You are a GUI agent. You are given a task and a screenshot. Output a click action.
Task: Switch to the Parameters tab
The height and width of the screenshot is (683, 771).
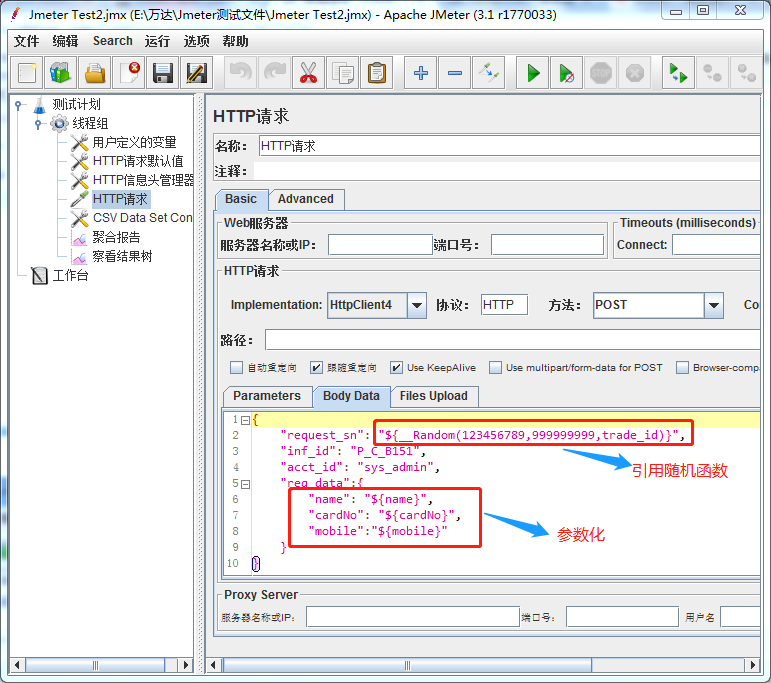pyautogui.click(x=267, y=396)
